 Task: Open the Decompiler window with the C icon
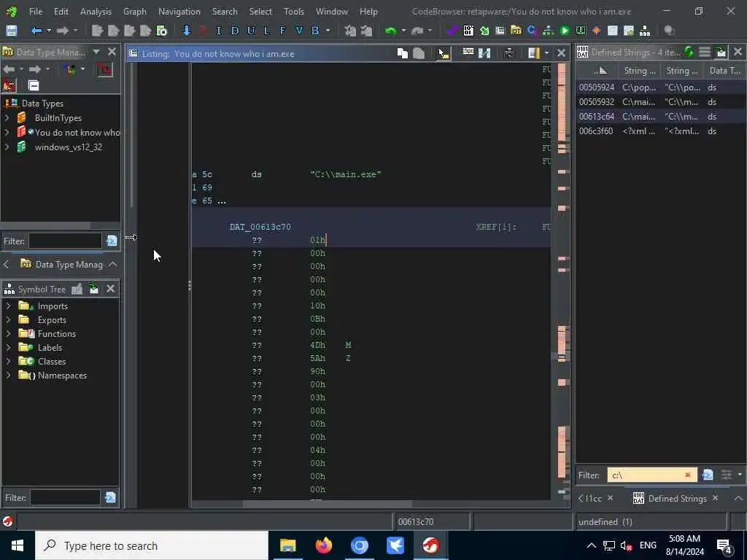coord(532,31)
